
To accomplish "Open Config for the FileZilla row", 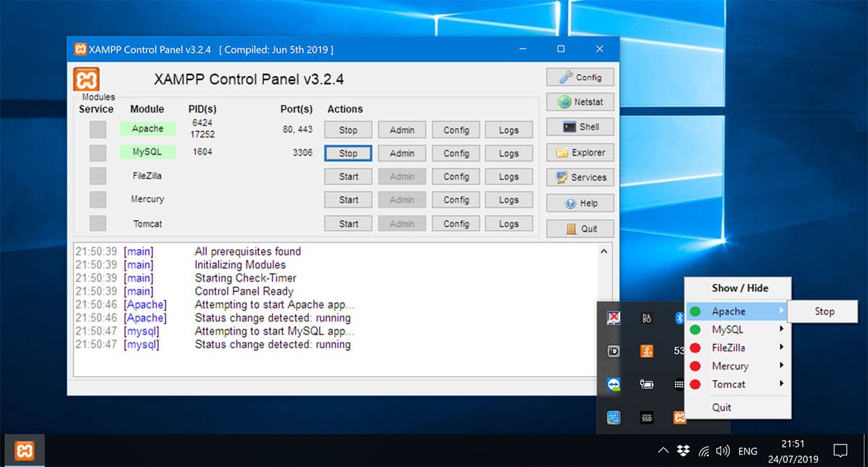I will click(x=456, y=177).
